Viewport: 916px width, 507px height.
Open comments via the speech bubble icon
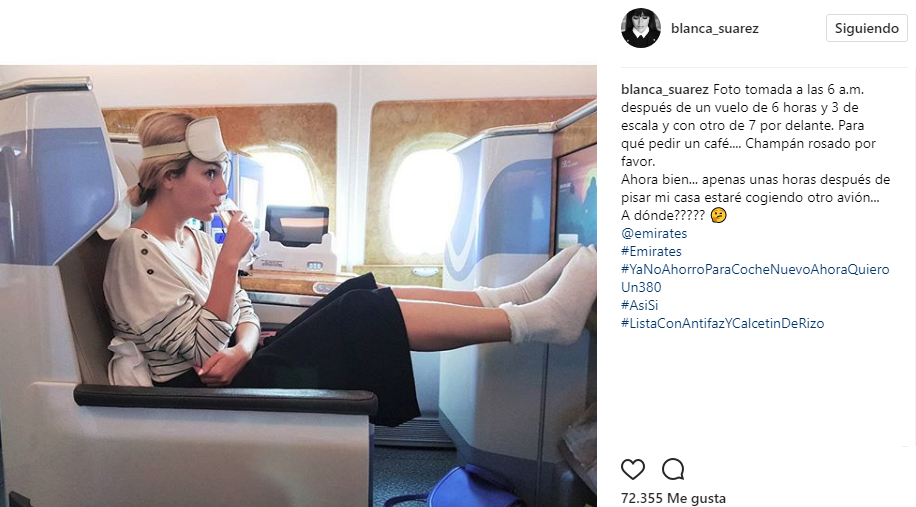pyautogui.click(x=673, y=469)
